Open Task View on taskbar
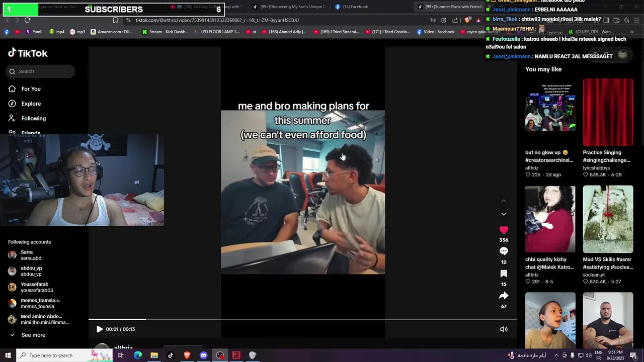This screenshot has width=644, height=362. click(x=121, y=355)
